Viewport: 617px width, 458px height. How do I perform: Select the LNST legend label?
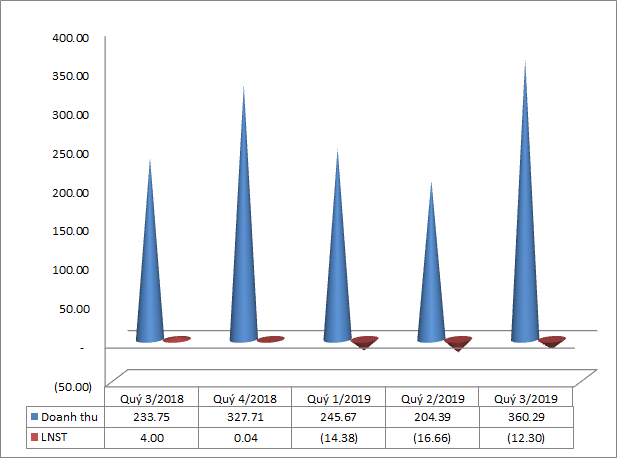point(54,437)
